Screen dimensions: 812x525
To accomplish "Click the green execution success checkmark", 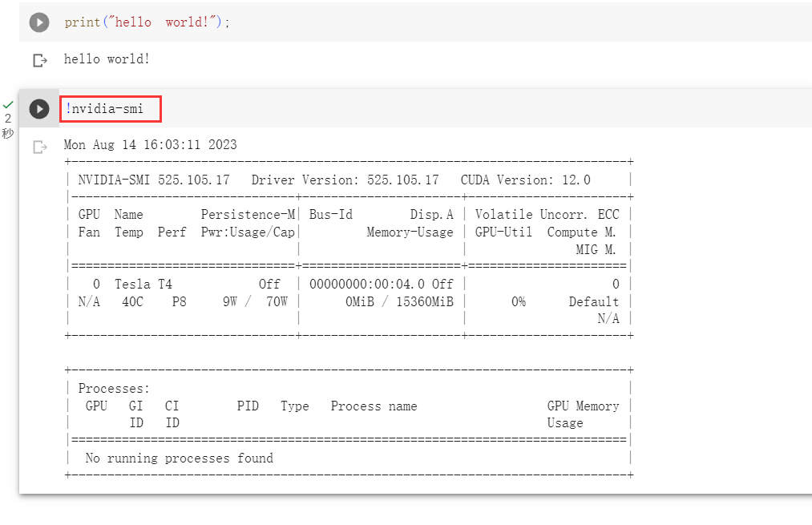I will (8, 105).
